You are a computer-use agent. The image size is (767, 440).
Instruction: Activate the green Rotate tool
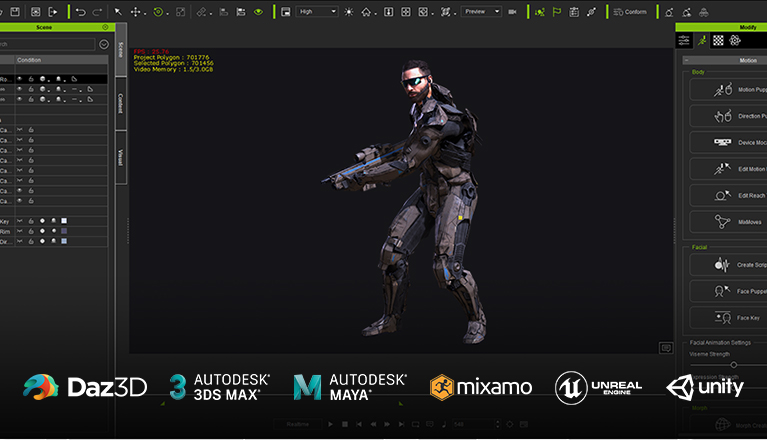pos(158,12)
